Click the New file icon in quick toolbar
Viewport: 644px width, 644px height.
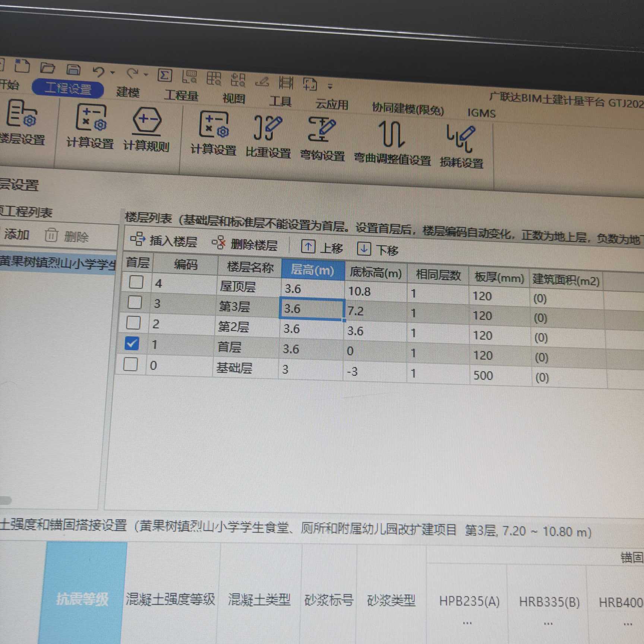[x=22, y=66]
